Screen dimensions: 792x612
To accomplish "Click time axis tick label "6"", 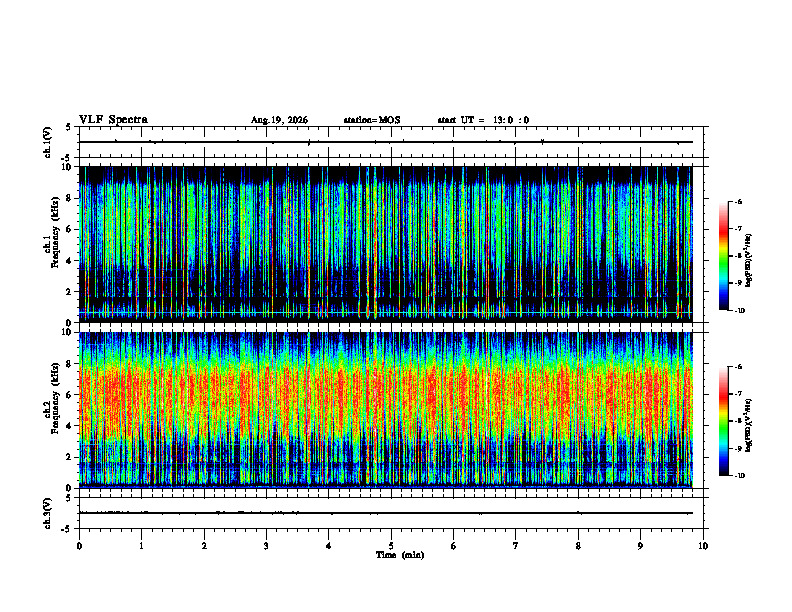I will point(453,546).
